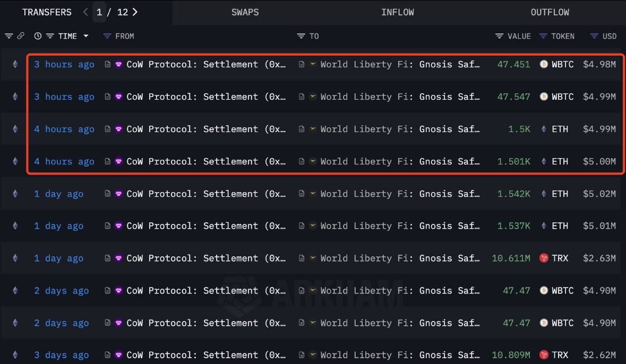Click the clock icon beside TIME
626x364 pixels.
pyautogui.click(x=38, y=36)
